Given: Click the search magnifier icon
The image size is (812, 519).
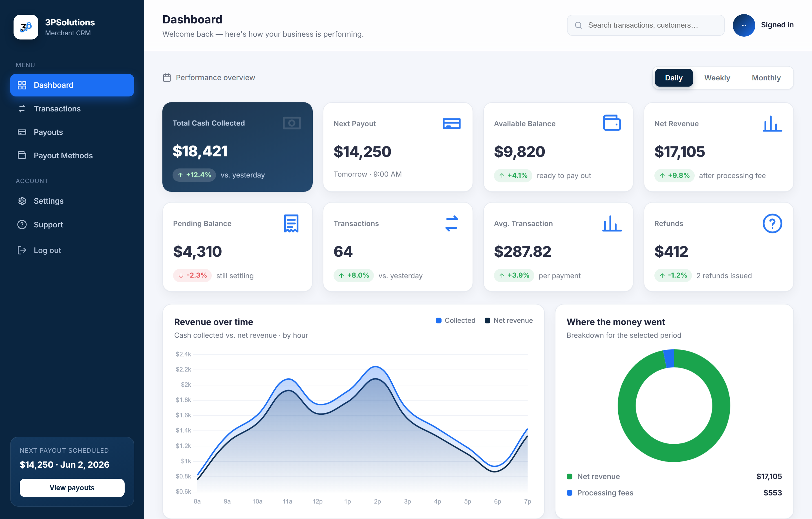Looking at the screenshot, I should 578,25.
